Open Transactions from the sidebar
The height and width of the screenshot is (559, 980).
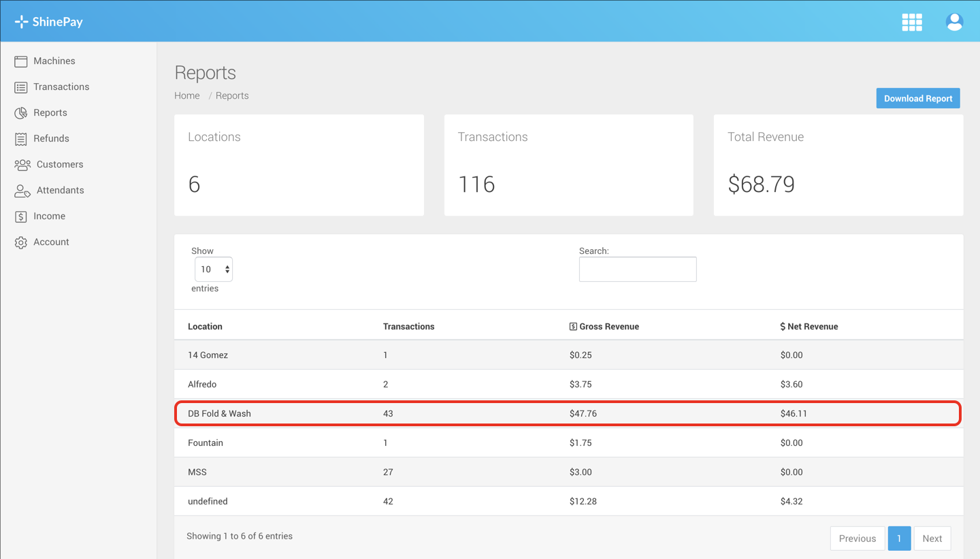[x=61, y=86]
